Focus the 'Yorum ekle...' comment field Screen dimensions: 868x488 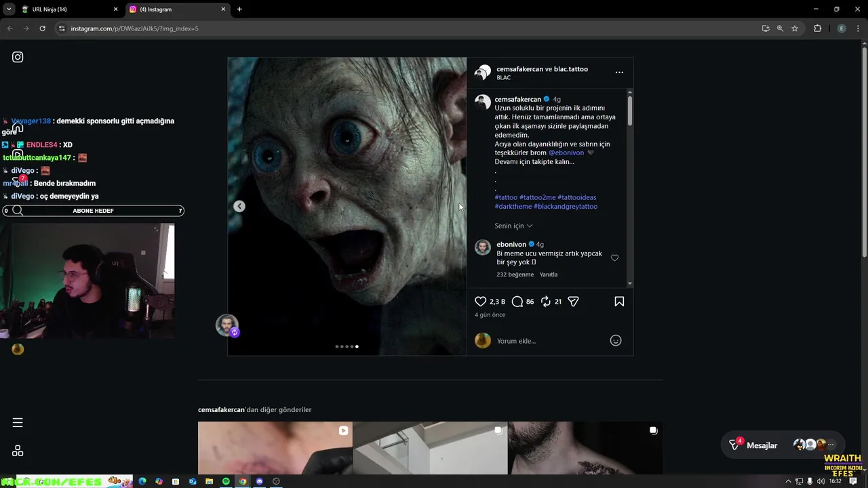549,341
